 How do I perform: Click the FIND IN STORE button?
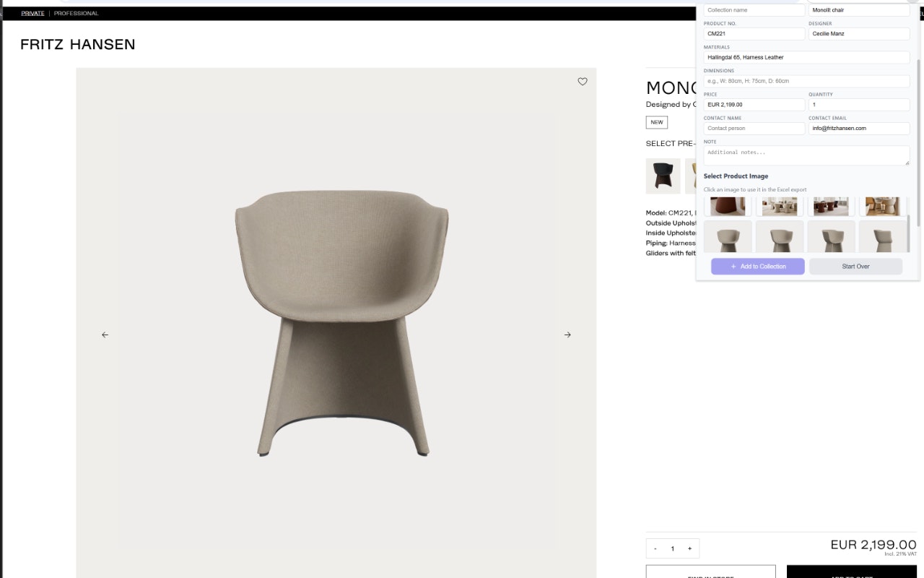coord(711,573)
